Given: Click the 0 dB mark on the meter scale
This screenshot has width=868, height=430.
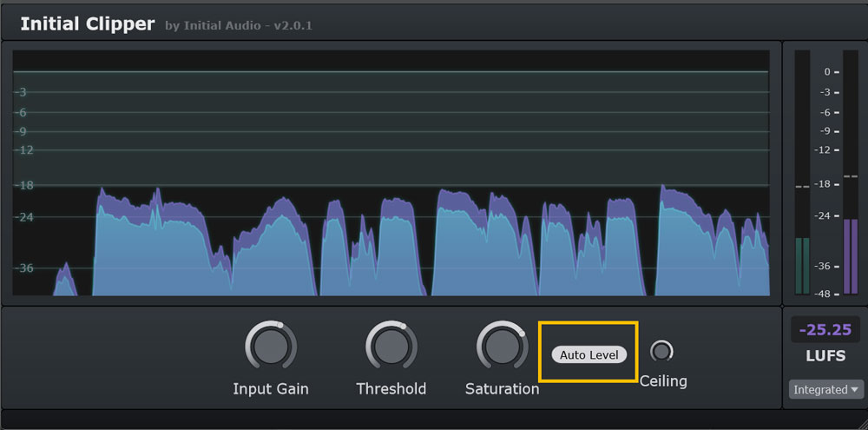Looking at the screenshot, I should (827, 72).
